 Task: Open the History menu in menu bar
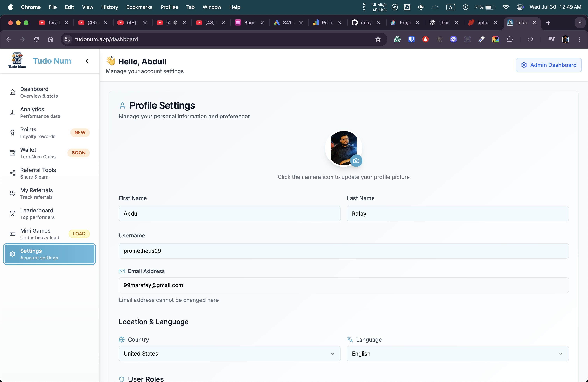coord(110,7)
